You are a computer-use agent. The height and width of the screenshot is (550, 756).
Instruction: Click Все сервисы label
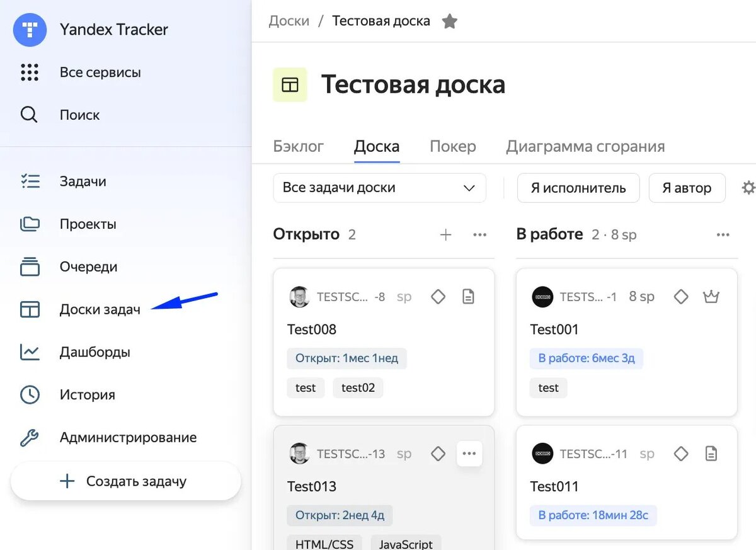coord(100,72)
